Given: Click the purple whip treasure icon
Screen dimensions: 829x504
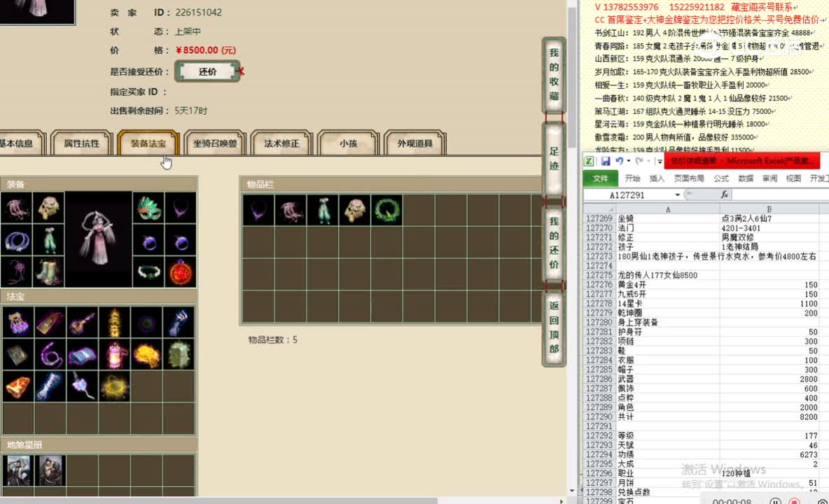Looking at the screenshot, I should coord(50,354).
